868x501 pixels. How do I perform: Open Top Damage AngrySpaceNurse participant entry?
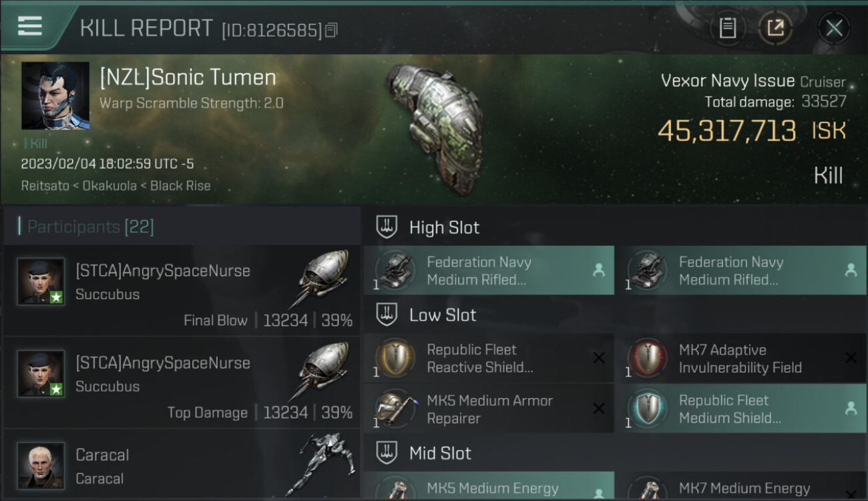point(182,382)
